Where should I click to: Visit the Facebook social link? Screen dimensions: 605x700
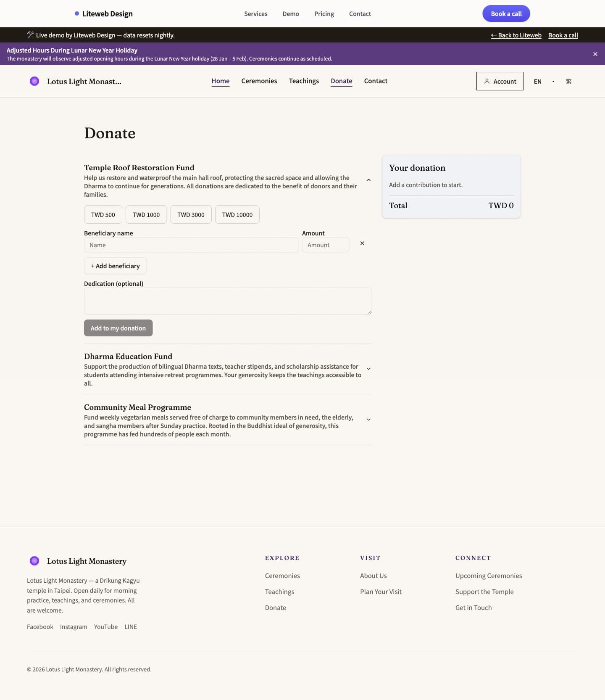[x=40, y=626]
